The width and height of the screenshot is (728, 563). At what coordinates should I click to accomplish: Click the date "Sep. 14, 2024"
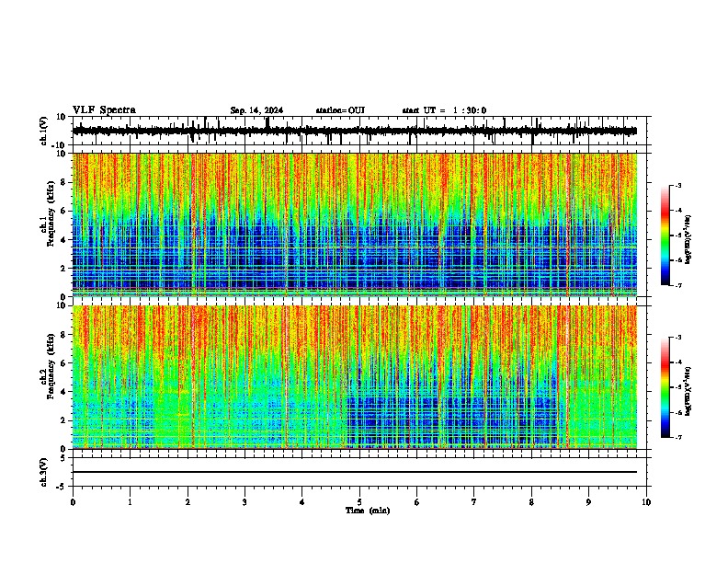click(x=256, y=110)
